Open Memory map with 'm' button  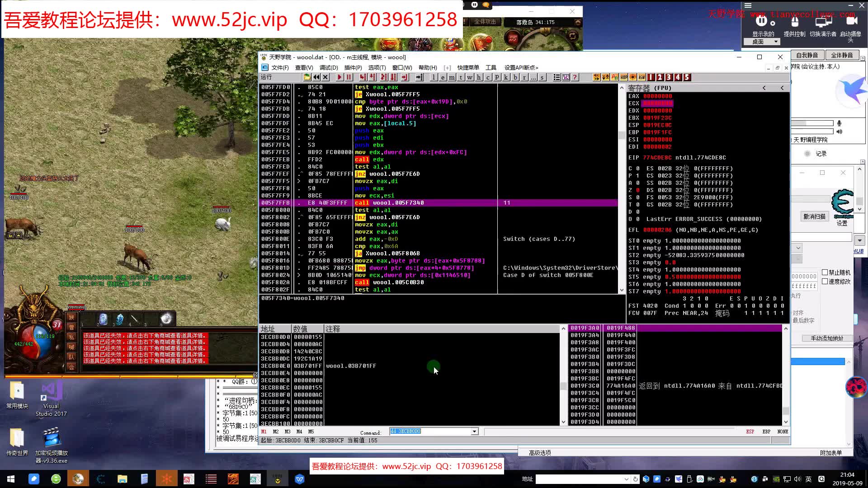(x=452, y=77)
